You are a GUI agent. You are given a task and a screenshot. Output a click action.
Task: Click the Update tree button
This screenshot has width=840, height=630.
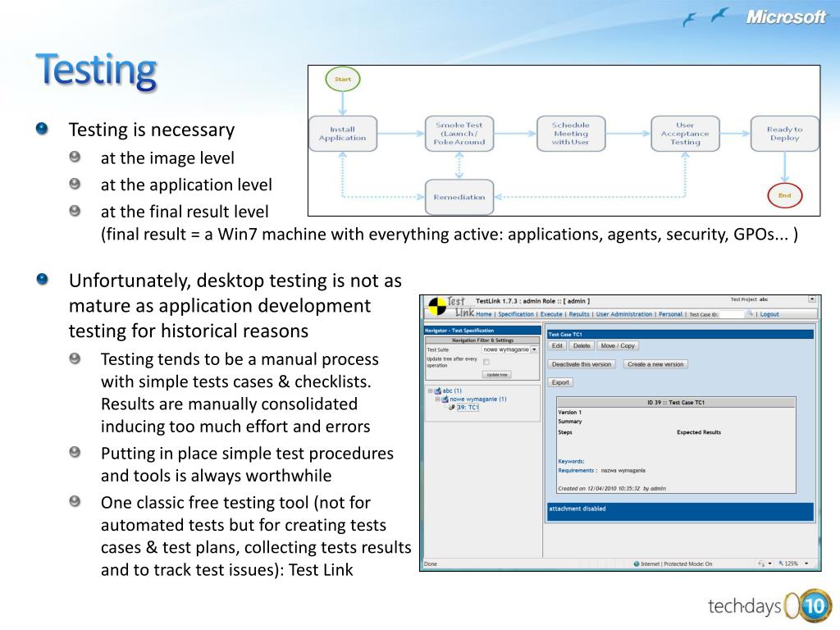496,375
